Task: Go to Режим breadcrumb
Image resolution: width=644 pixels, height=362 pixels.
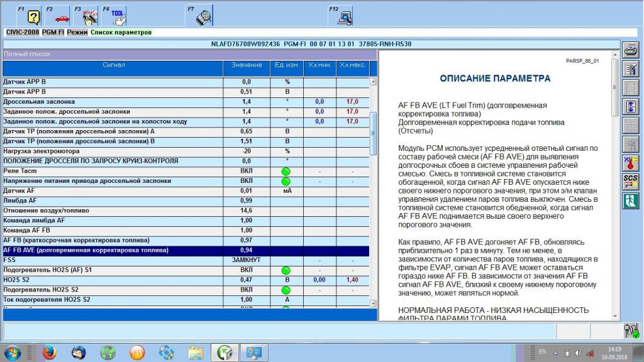Action: coord(77,33)
